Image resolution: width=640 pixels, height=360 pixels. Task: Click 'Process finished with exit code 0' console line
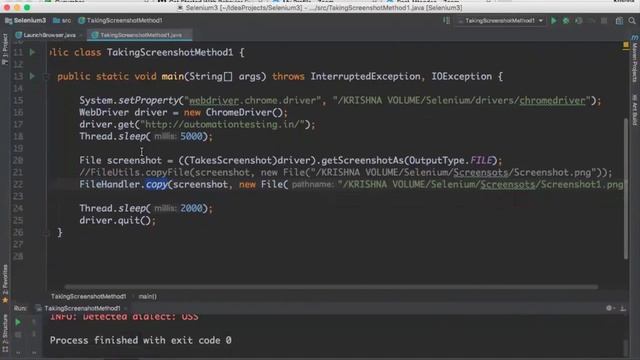pyautogui.click(x=140, y=340)
